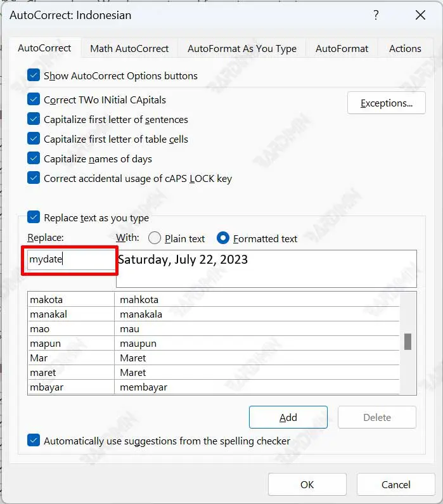The image size is (443, 504).
Task: Click the entries list scrollbar thumb
Action: (408, 341)
